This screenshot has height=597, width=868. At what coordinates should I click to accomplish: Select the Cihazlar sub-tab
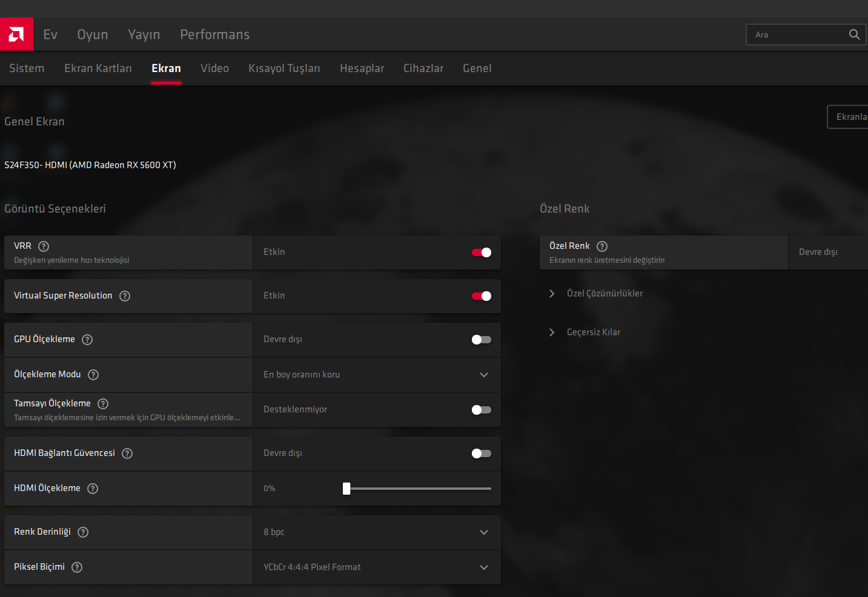[423, 68]
